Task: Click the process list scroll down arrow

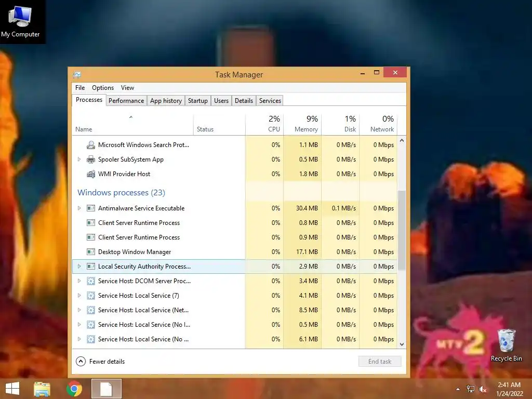Action: point(402,344)
